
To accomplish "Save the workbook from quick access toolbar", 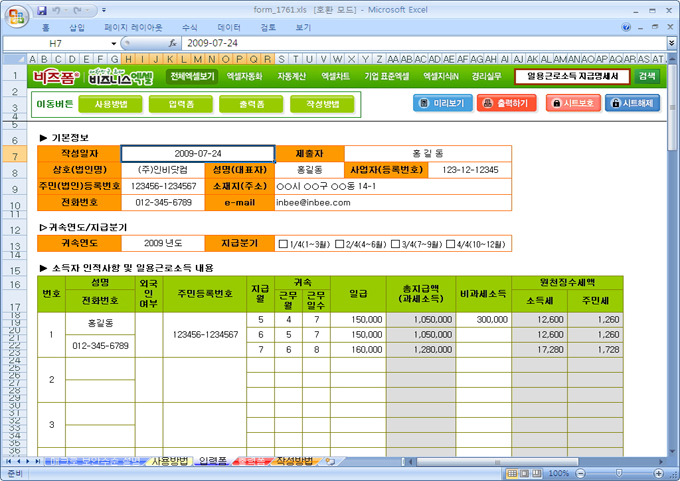I will [42, 10].
